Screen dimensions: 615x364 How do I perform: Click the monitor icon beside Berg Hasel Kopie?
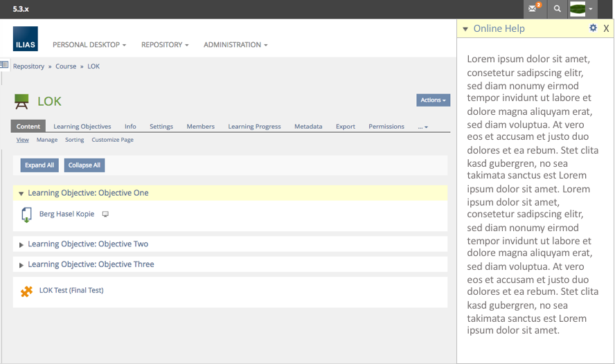click(x=105, y=215)
